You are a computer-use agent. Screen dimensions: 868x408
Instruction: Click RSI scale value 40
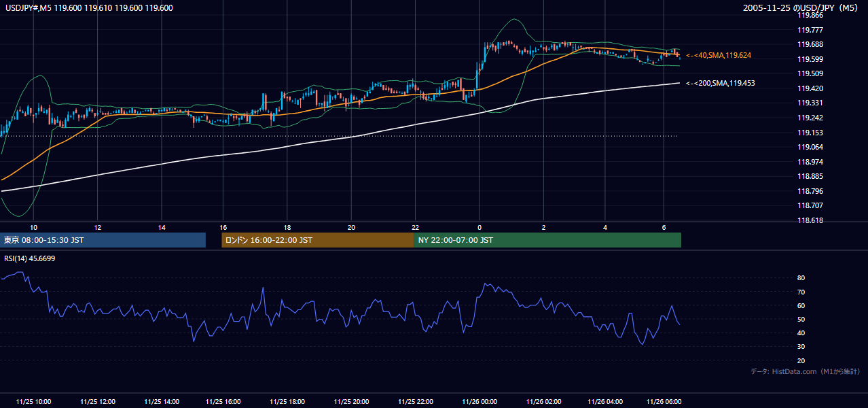click(801, 333)
